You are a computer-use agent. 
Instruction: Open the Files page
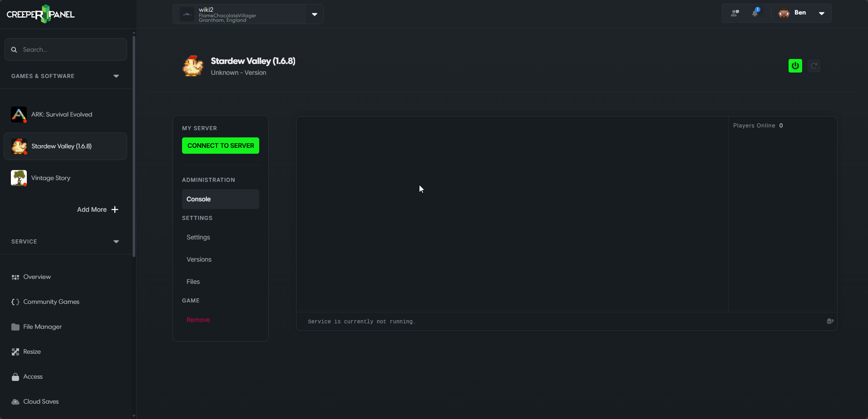[x=193, y=282]
